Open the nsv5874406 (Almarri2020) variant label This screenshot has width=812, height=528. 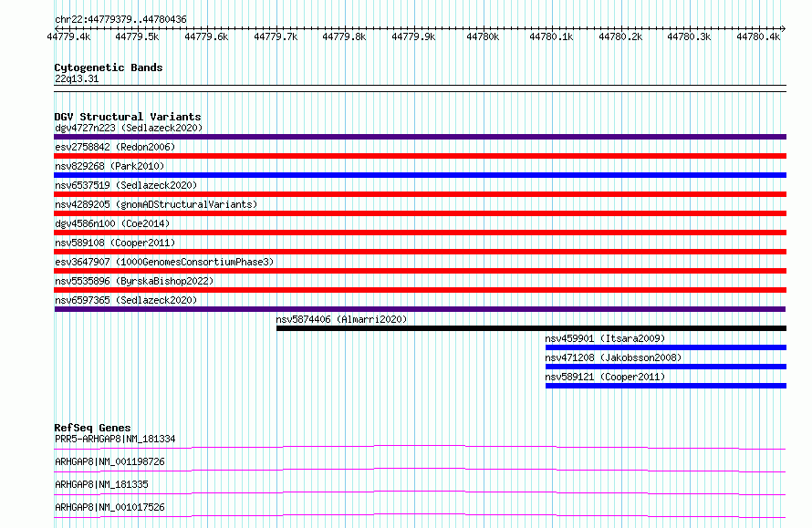point(341,319)
